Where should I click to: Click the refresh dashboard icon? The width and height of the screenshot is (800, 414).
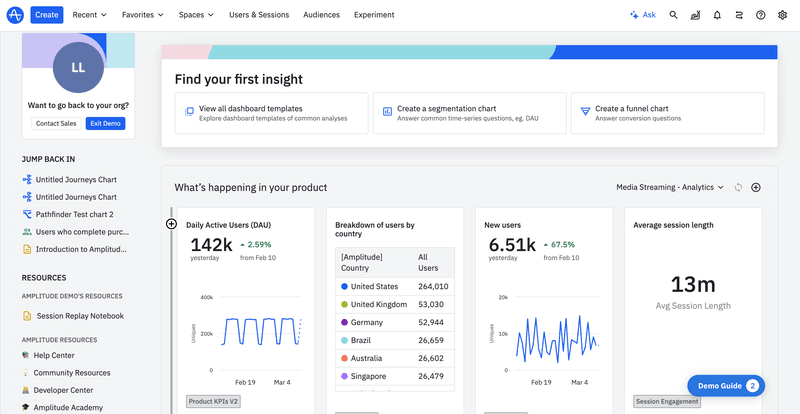737,187
